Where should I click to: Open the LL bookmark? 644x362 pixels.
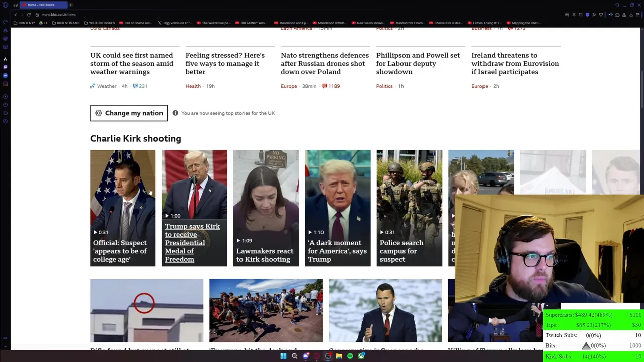click(44, 23)
